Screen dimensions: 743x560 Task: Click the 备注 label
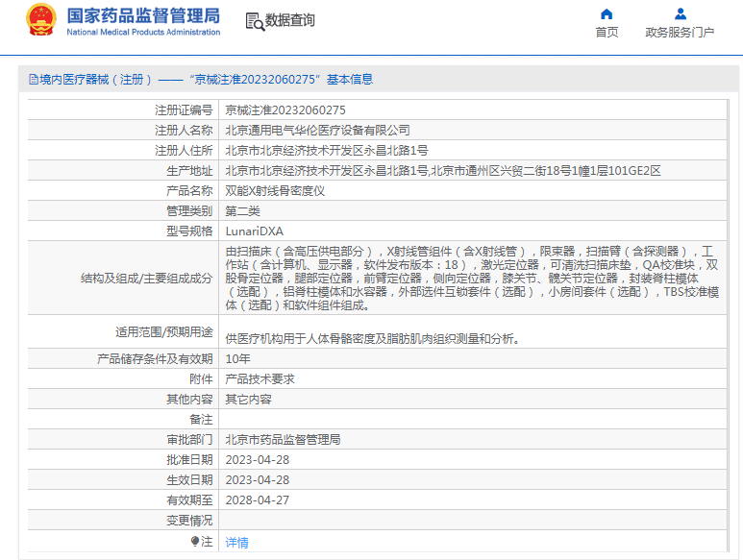click(201, 420)
